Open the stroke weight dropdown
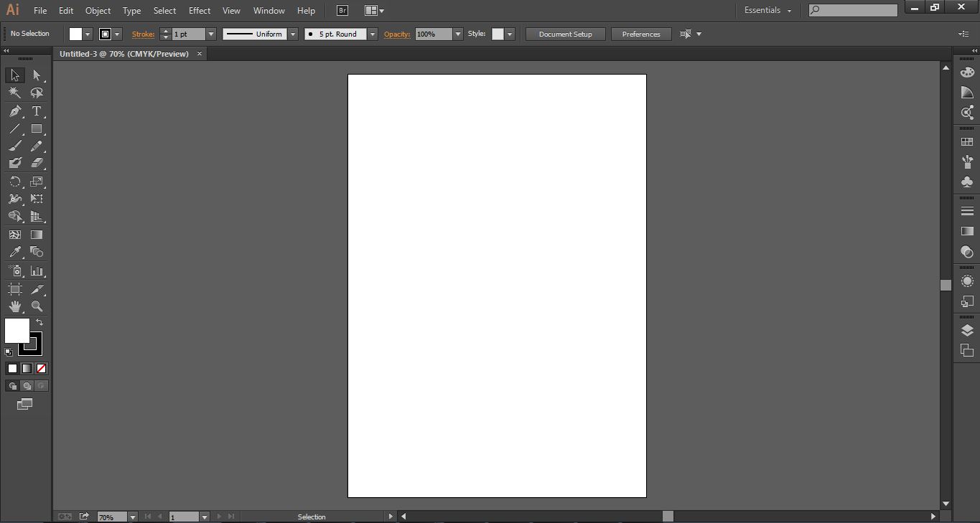This screenshot has height=523, width=980. pos(210,34)
